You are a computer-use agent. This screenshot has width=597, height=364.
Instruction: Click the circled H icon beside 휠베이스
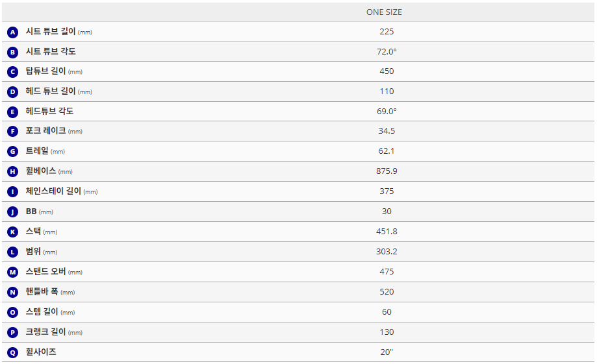pyautogui.click(x=12, y=171)
